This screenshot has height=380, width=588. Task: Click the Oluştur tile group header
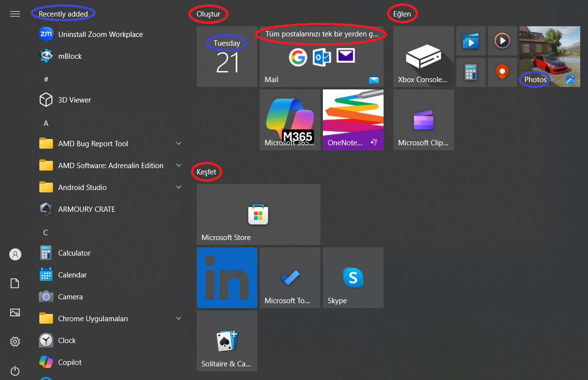click(x=208, y=14)
